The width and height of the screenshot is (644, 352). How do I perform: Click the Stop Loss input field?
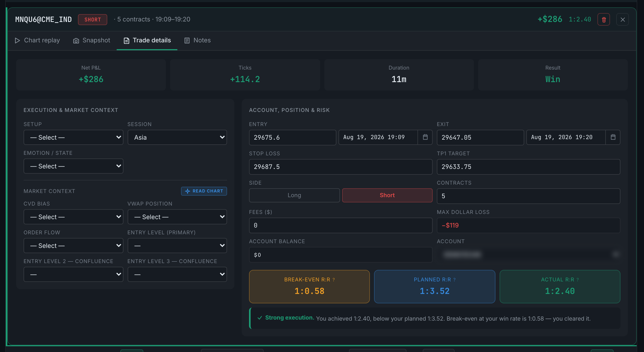tap(341, 167)
